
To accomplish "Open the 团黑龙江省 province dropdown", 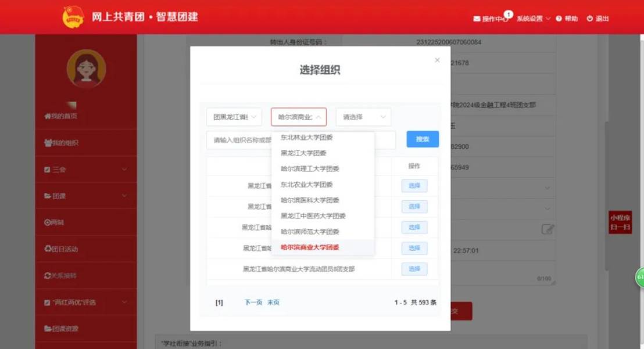I will click(234, 117).
